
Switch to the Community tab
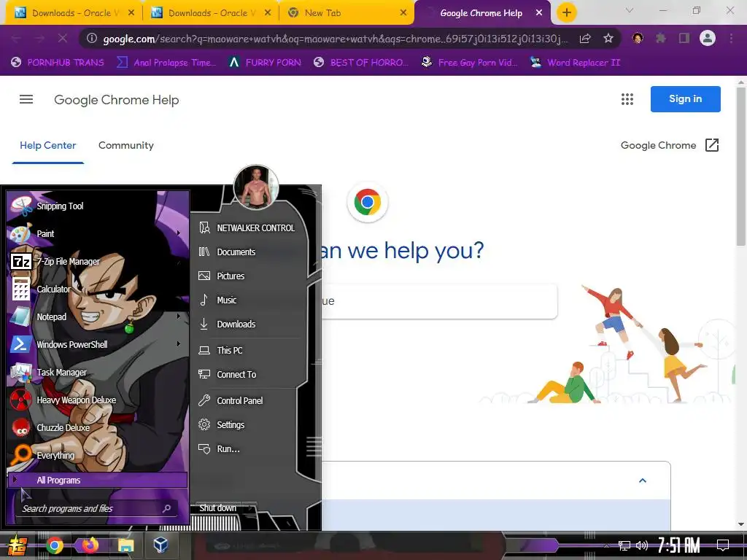125,146
